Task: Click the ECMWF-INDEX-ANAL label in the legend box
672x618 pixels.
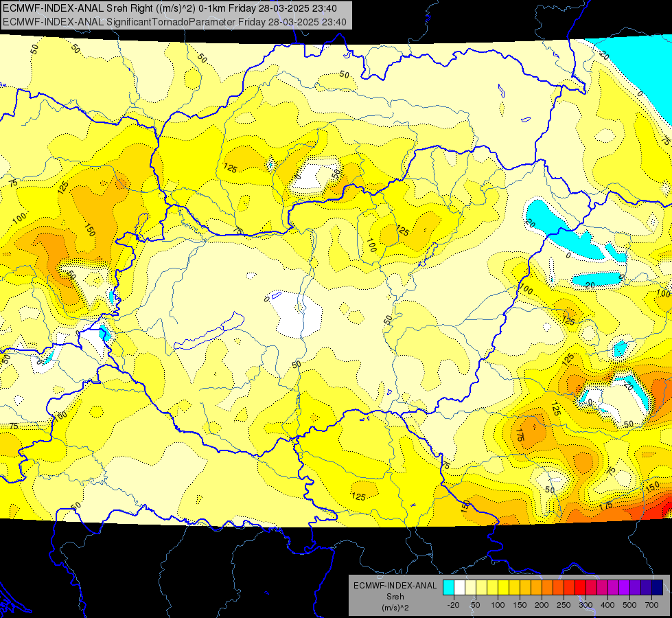Action: [395, 586]
